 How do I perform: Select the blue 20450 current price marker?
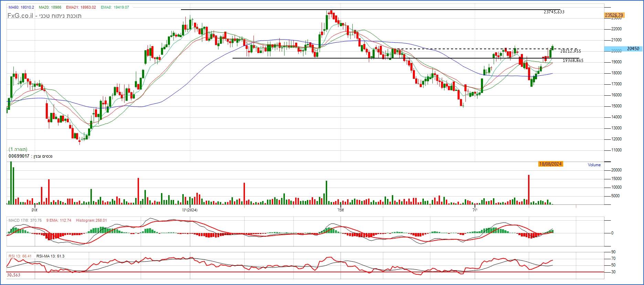[x=633, y=49]
